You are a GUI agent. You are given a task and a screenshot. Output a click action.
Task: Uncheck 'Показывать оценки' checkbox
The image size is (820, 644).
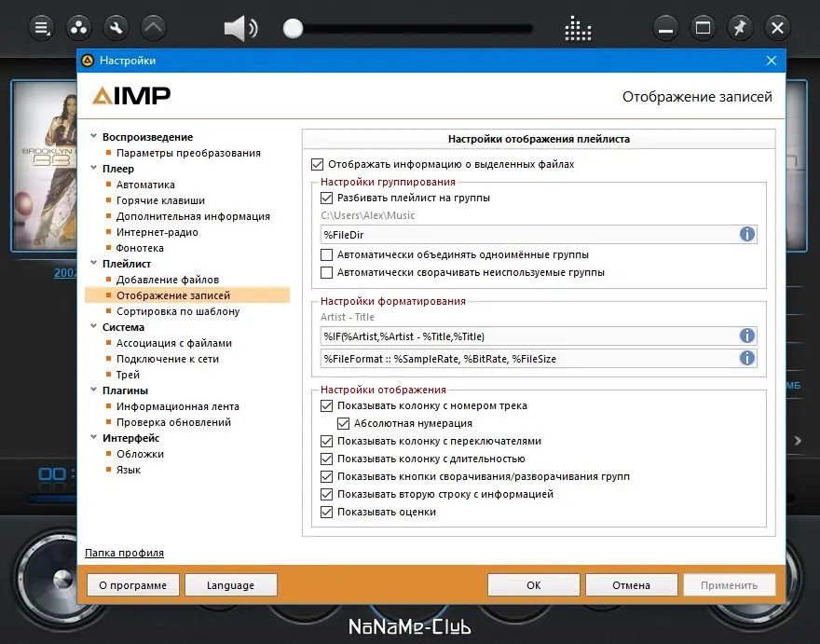[x=326, y=513]
